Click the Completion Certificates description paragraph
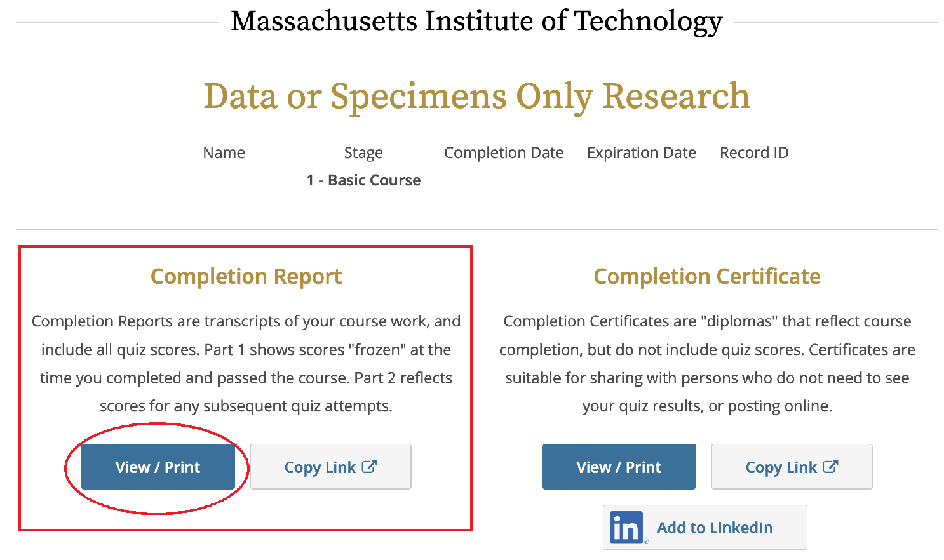 pyautogui.click(x=707, y=364)
